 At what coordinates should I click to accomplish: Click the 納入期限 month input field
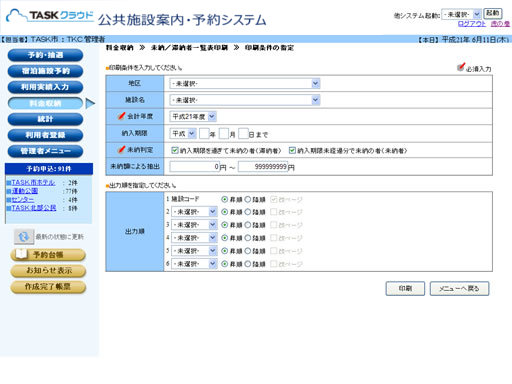coord(224,134)
